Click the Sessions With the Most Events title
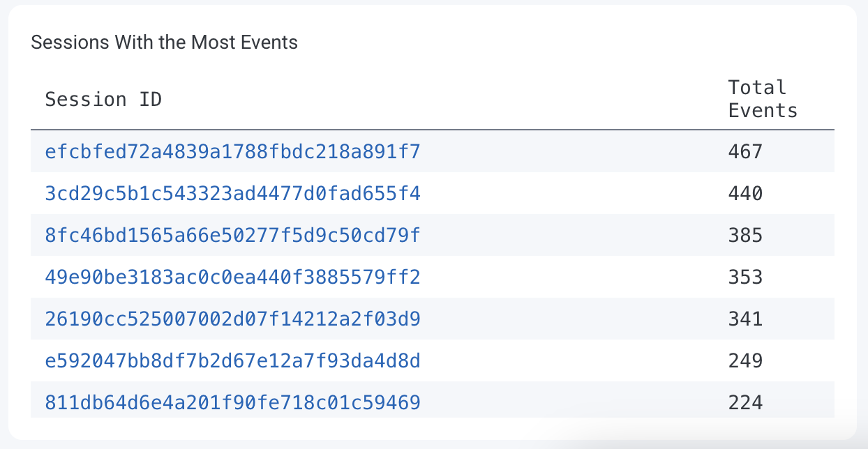This screenshot has width=868, height=449. coord(163,42)
